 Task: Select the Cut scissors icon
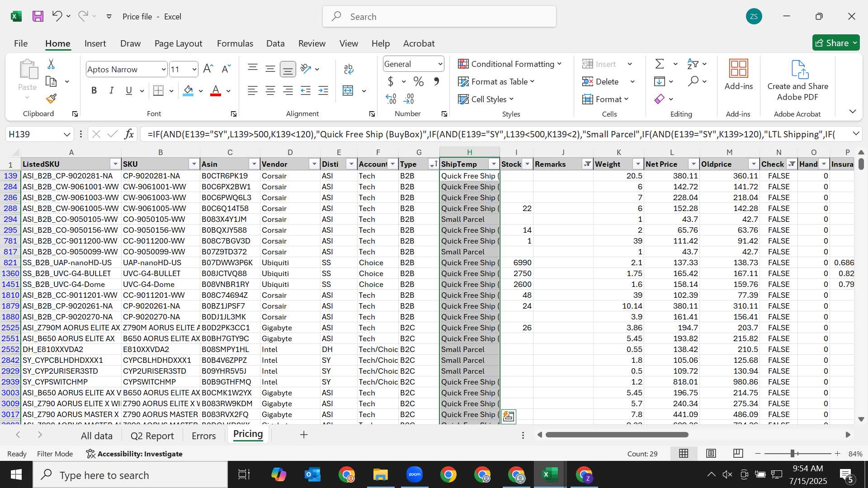click(x=51, y=65)
